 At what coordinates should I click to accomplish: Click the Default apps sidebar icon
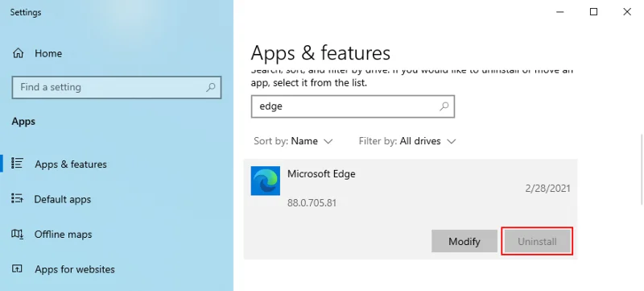[17, 199]
